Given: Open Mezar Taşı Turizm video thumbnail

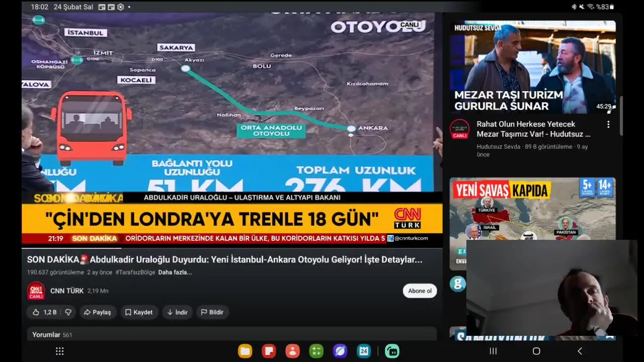Looking at the screenshot, I should click(532, 67).
